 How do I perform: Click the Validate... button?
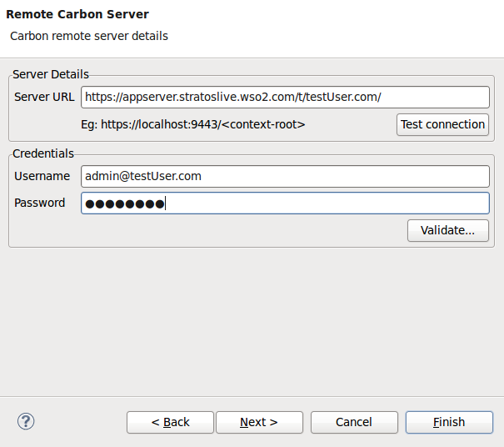[x=447, y=230]
